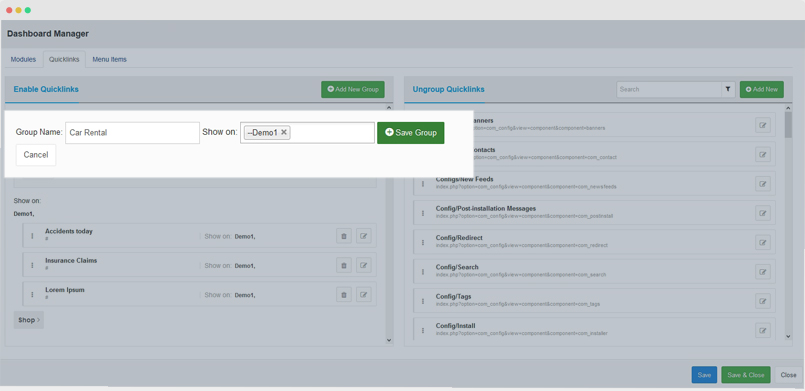Image resolution: width=805 pixels, height=391 pixels.
Task: Focus the Ungroup Quicklinks search box
Action: tap(669, 89)
